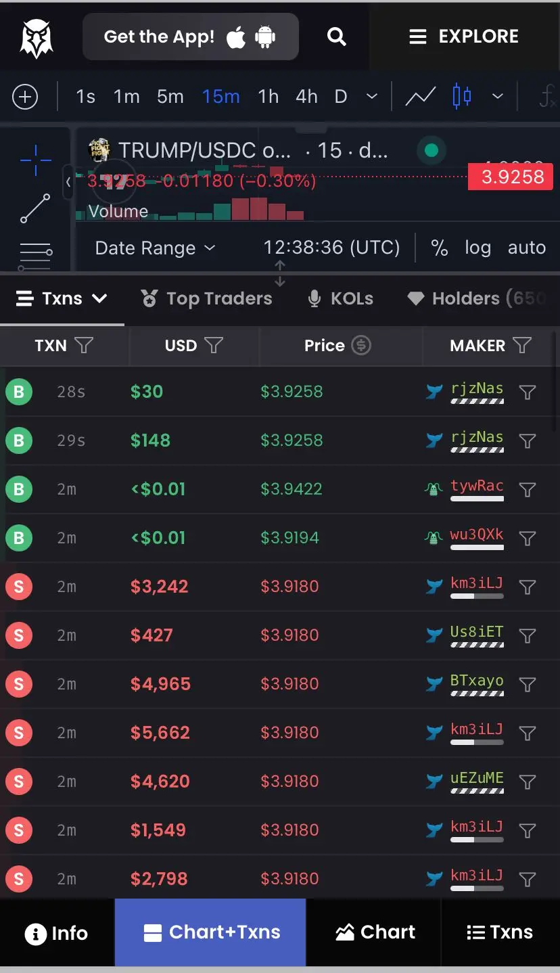Select the D daily timeframe
The width and height of the screenshot is (560, 973).
tap(341, 97)
